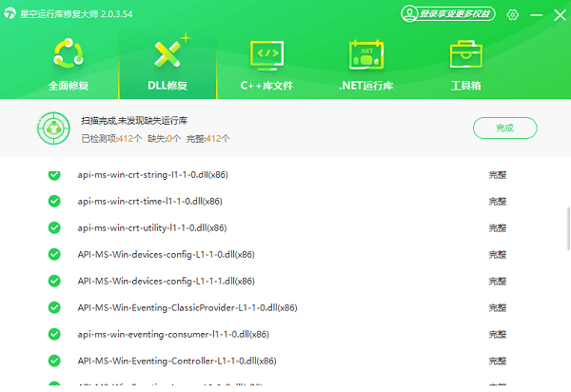The width and height of the screenshot is (571, 392).
Task: Click green check for api-ms-win-eventing-consumer-l1-1-0.dll
Action: pos(54,334)
